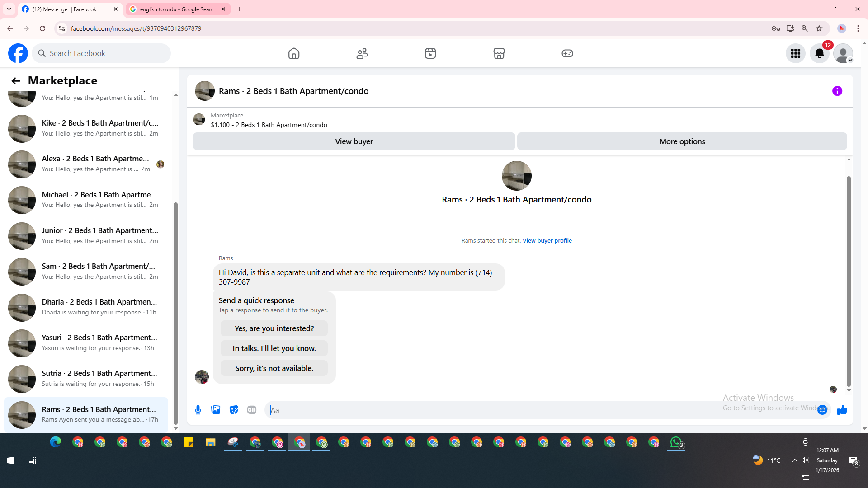Screen dimensions: 868x488
Task: Click the View buyer button
Action: click(354, 141)
